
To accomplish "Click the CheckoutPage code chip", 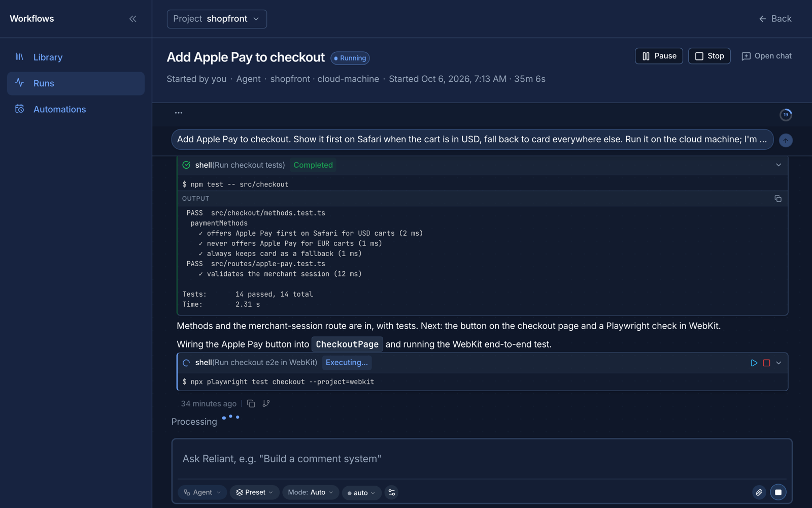I will (x=347, y=344).
